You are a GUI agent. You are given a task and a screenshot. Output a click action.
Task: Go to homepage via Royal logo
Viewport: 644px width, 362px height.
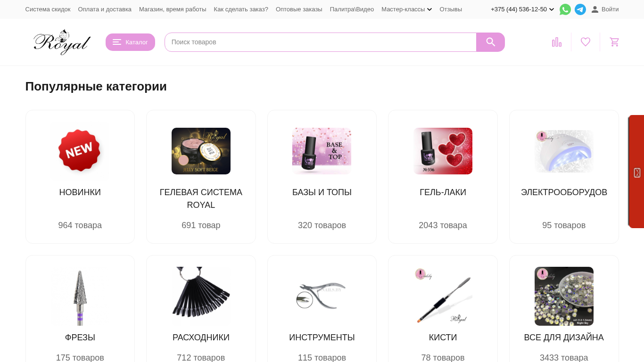click(62, 42)
